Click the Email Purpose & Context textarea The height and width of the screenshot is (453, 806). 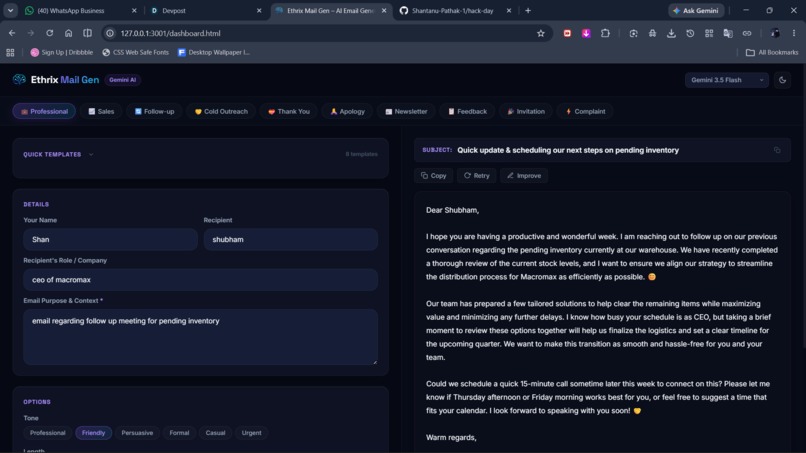tap(200, 337)
